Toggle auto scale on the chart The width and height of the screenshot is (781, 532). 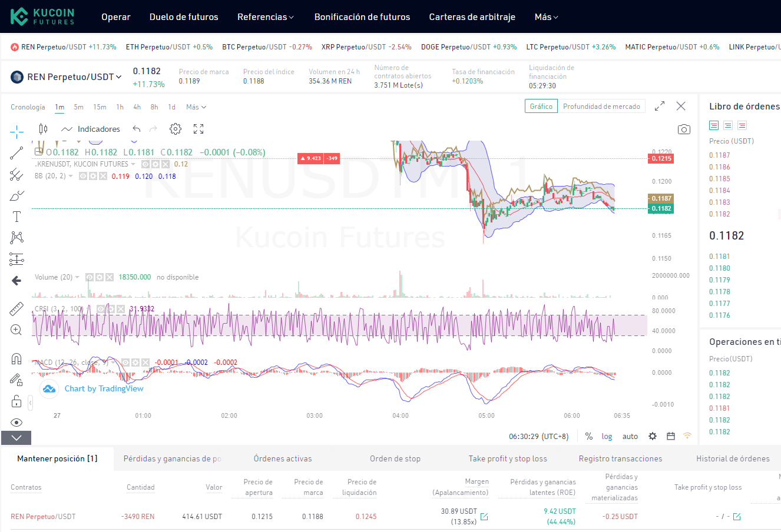coord(630,436)
